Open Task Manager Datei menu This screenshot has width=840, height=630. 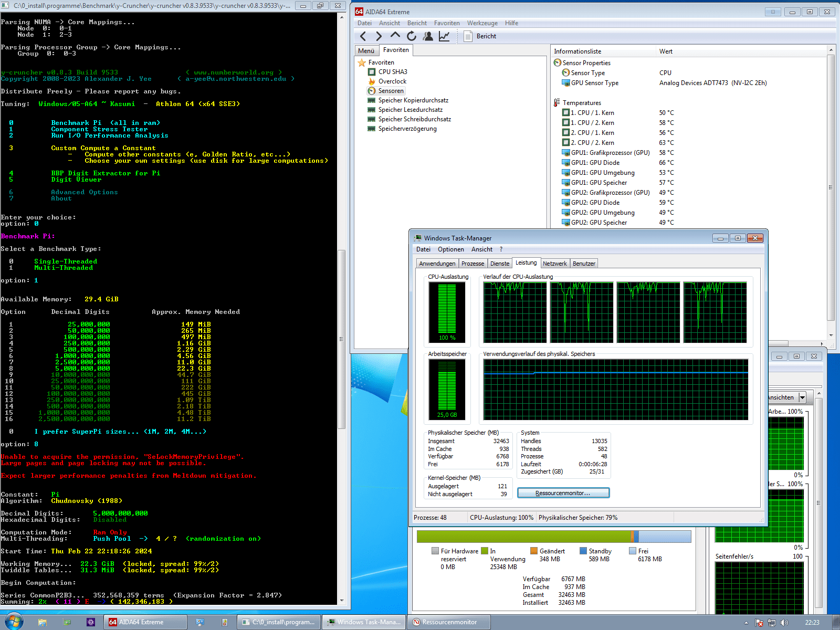pos(423,249)
